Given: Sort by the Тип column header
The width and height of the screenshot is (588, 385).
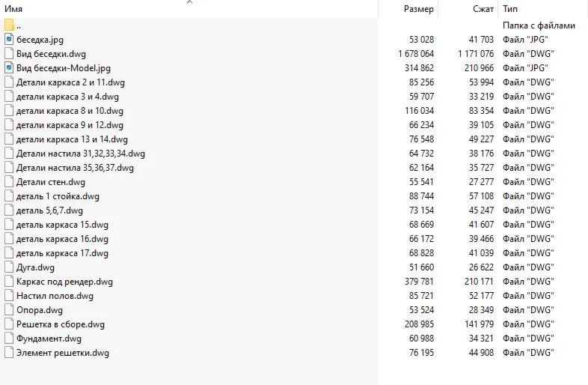Looking at the screenshot, I should [510, 9].
